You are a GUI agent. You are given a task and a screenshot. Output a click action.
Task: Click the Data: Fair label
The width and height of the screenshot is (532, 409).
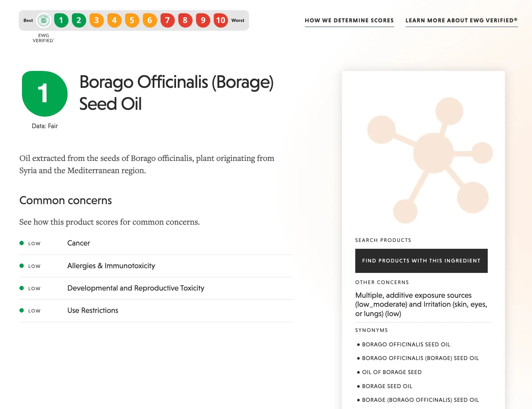[45, 126]
